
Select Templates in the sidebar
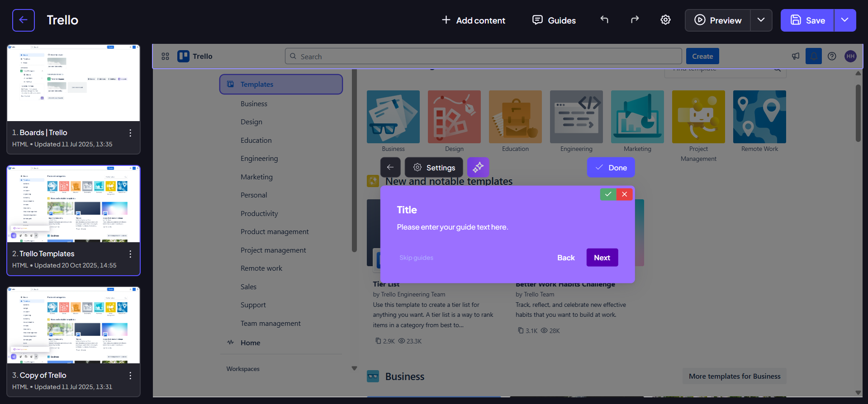281,85
